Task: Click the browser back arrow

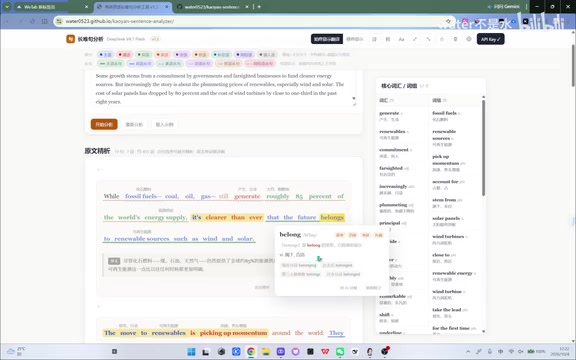Action: tap(7, 21)
